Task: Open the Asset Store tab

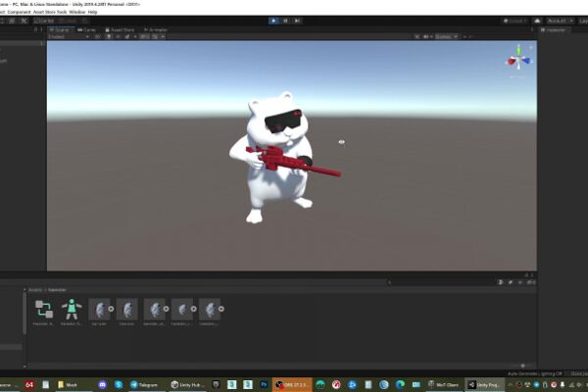Action: point(120,29)
